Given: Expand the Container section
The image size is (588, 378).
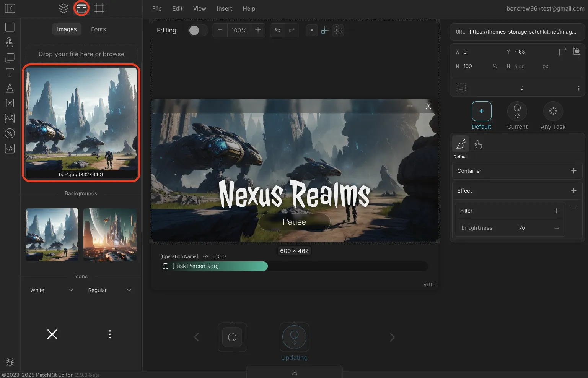Looking at the screenshot, I should (573, 171).
